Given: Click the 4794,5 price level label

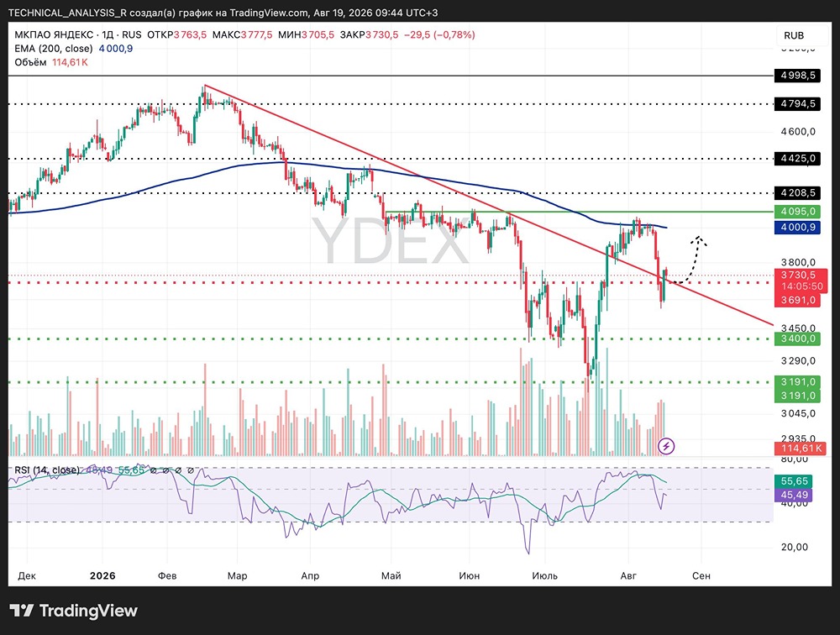Looking at the screenshot, I should click(x=797, y=103).
